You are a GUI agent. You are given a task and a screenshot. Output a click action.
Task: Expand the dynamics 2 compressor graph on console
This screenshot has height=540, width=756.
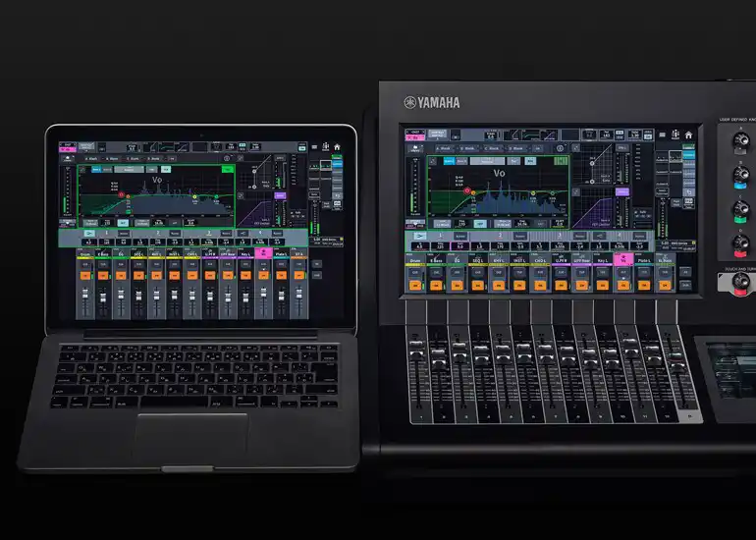tap(576, 191)
